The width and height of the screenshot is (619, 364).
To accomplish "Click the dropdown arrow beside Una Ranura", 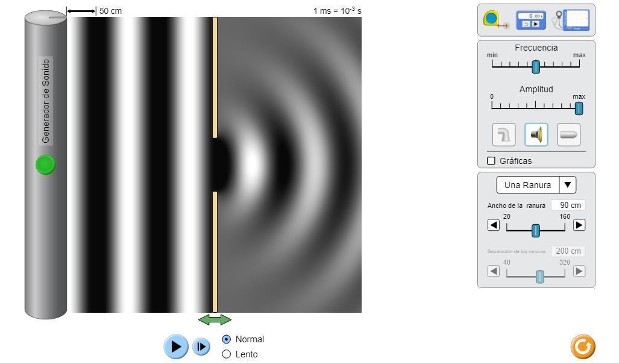I will 568,185.
